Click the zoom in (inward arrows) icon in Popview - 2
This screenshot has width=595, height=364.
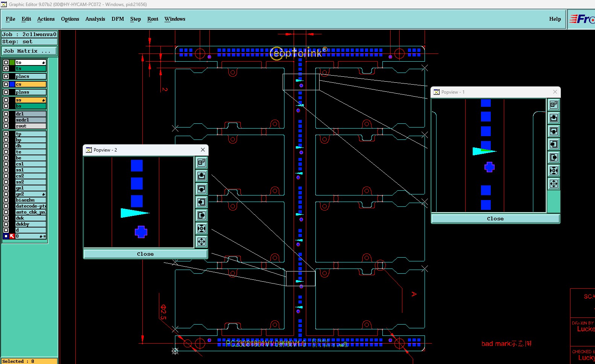click(202, 229)
